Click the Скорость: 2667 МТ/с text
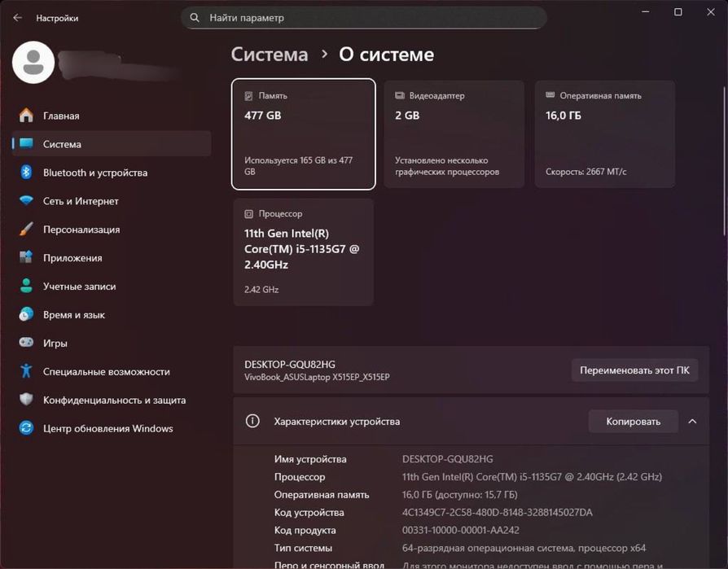This screenshot has height=569, width=728. coord(586,172)
